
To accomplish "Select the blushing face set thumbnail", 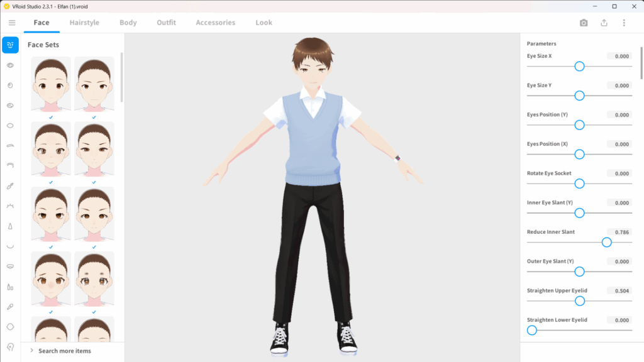I will coord(51,279).
